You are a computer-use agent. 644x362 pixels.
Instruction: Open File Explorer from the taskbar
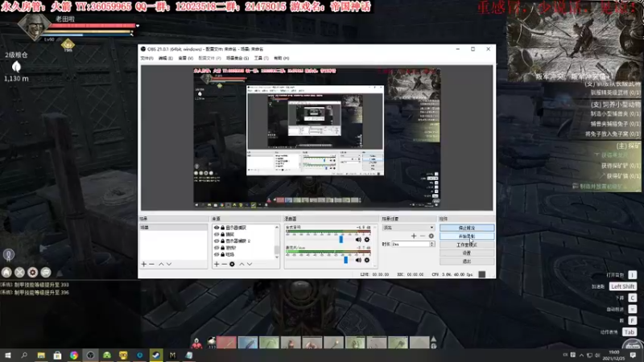(41, 355)
